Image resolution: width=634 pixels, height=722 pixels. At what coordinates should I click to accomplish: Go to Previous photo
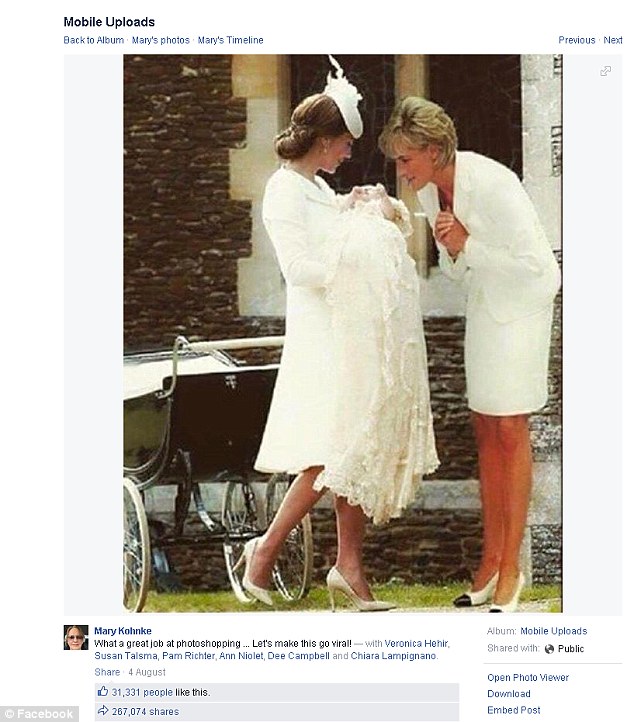click(x=576, y=40)
